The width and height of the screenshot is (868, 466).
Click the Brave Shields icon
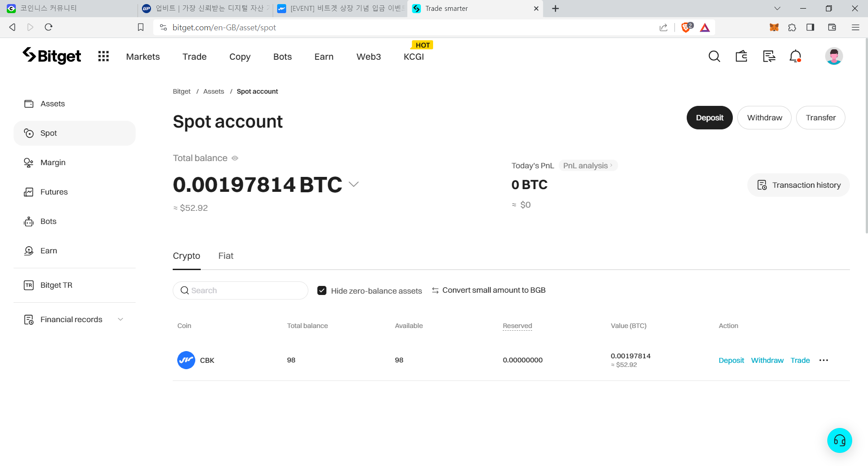(x=687, y=28)
